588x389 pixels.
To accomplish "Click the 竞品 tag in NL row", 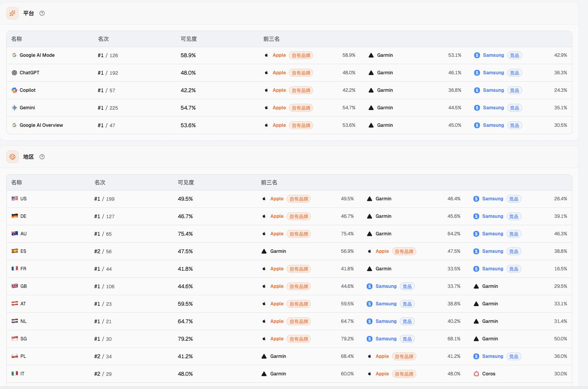I will point(407,321).
